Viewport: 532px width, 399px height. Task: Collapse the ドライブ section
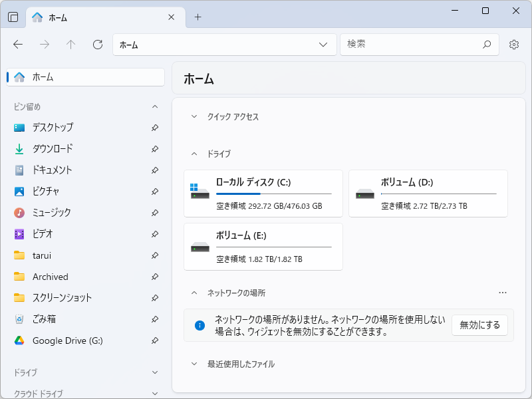click(x=193, y=154)
